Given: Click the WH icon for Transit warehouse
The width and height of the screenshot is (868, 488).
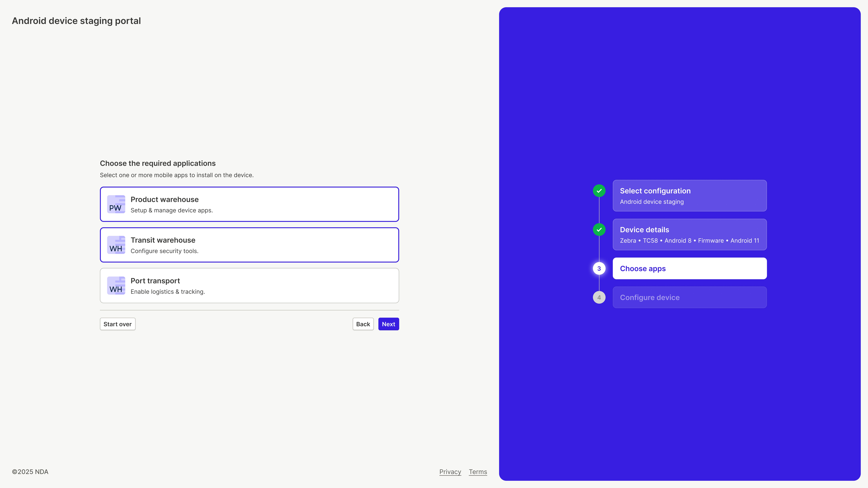Looking at the screenshot, I should [x=116, y=245].
